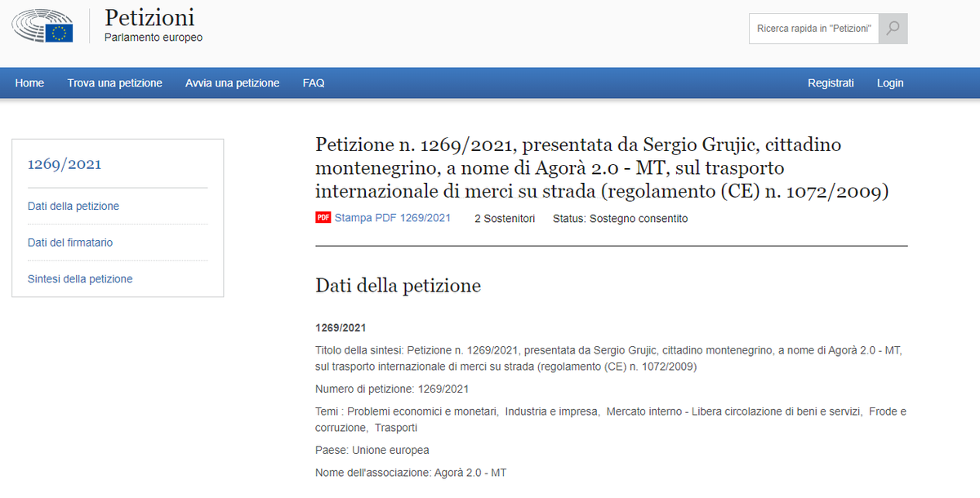
Task: Click the Dati della petizione section heading
Action: pos(398,286)
